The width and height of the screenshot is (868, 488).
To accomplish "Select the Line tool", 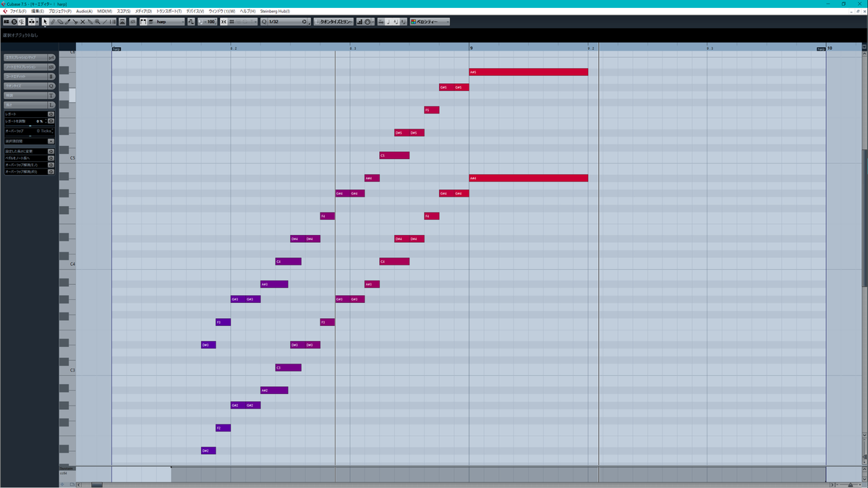I will coord(105,22).
